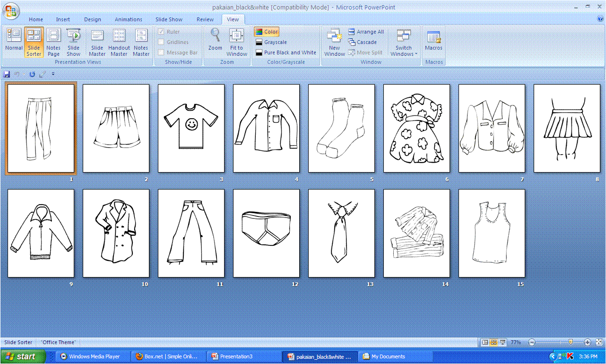Select slide 8 with pleated skirt
The image size is (606, 364).
pos(567,128)
